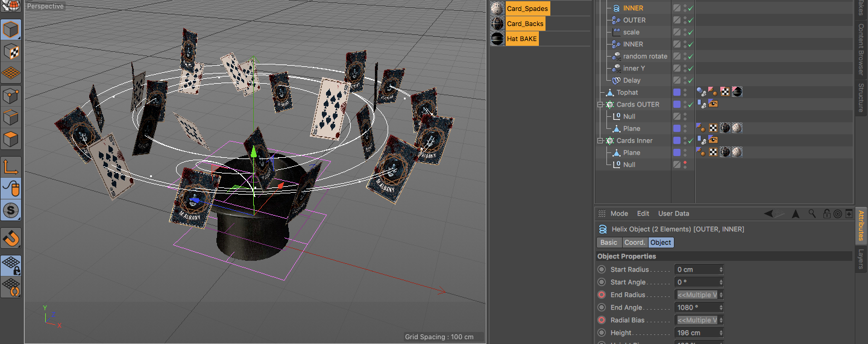The height and width of the screenshot is (344, 868).
Task: Select the Texture mode checkered cube icon
Action: [x=11, y=52]
